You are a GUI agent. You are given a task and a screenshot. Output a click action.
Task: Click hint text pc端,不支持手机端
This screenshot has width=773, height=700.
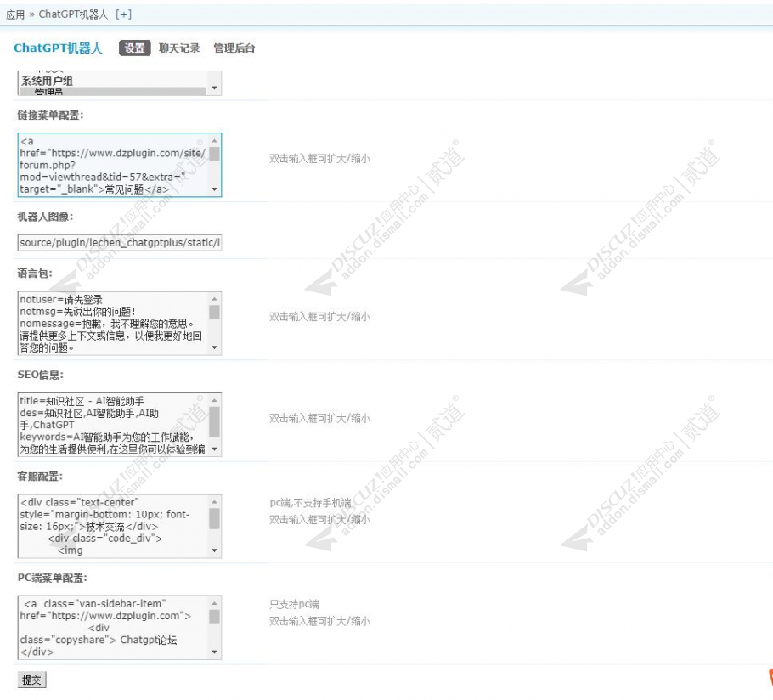tap(310, 503)
